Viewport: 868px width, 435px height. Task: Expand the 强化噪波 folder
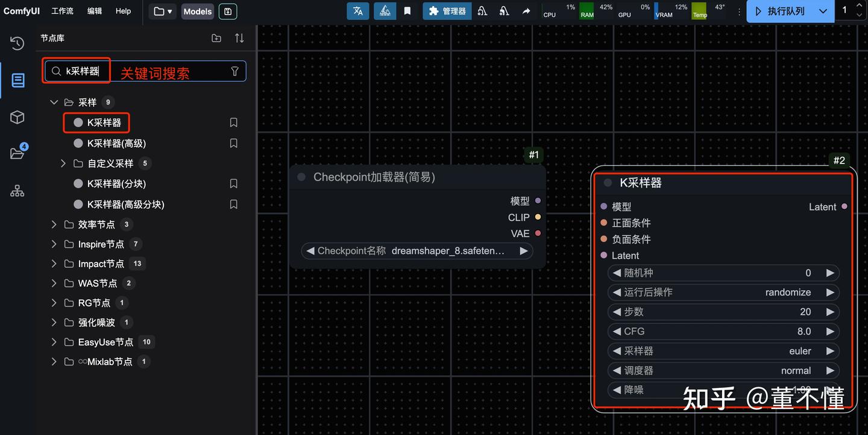tap(54, 322)
